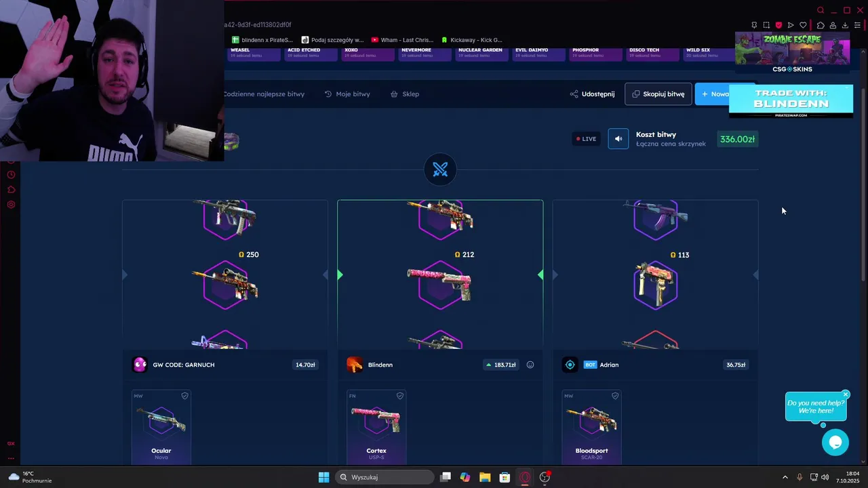Open the Podaj szczegóły bookmark

[332, 40]
